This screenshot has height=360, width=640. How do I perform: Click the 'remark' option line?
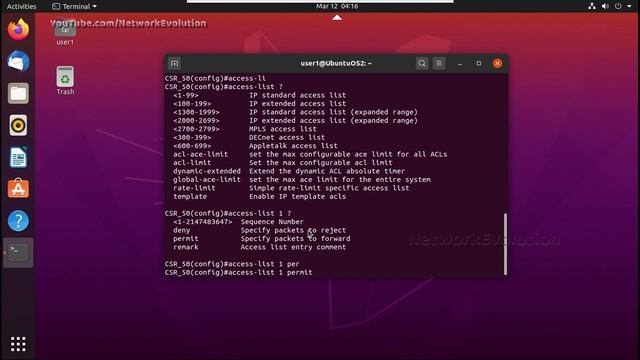[x=260, y=247]
